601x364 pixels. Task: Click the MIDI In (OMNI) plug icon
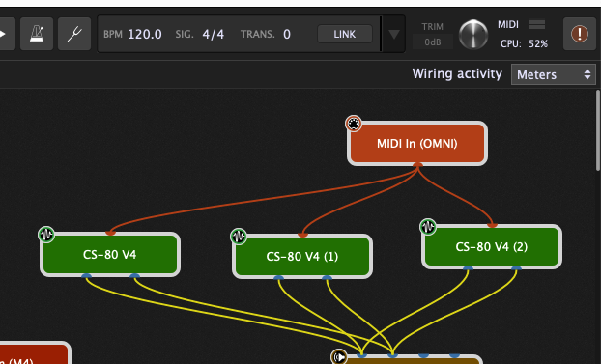click(354, 124)
